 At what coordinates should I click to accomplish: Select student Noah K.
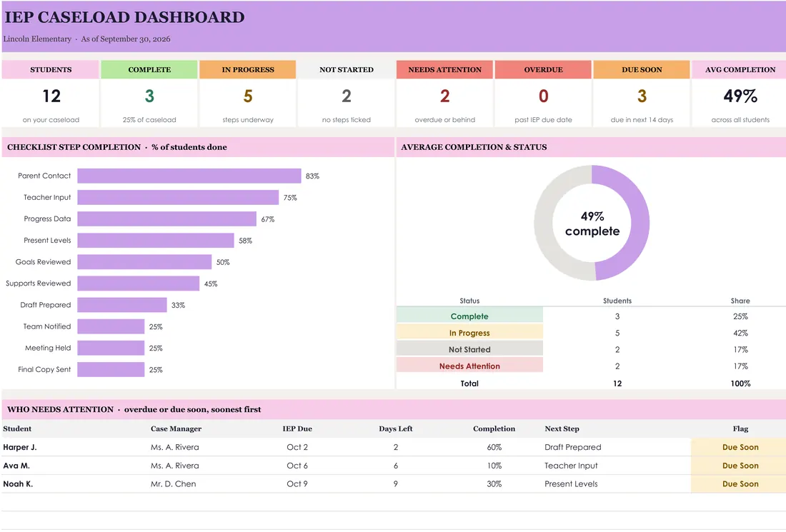(18, 484)
